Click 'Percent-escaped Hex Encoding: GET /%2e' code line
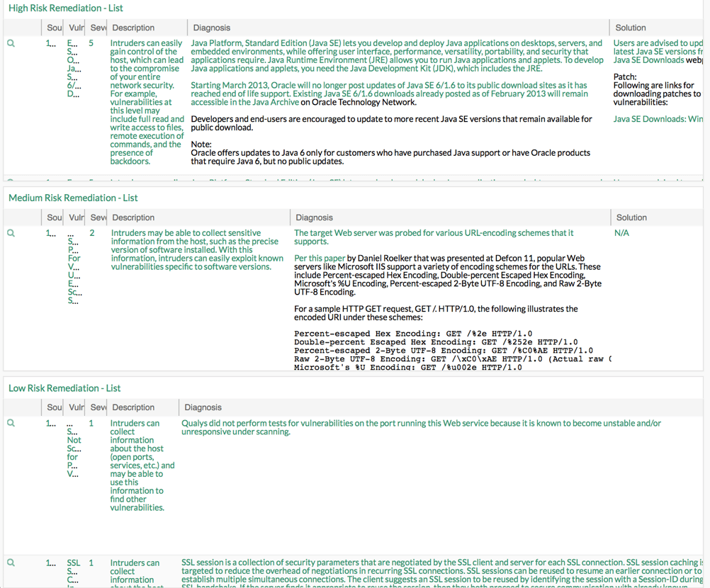This screenshot has width=710, height=588. pyautogui.click(x=413, y=334)
